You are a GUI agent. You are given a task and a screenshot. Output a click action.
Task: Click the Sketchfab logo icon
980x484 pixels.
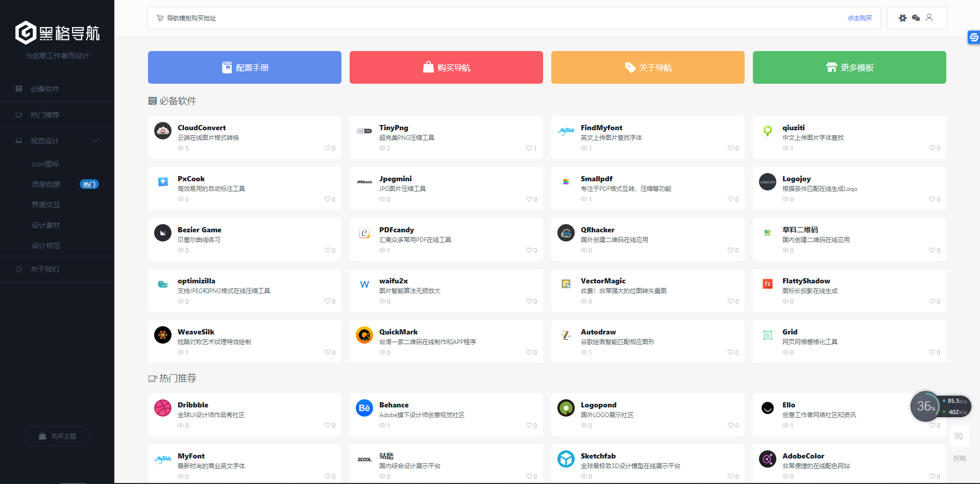point(566,459)
